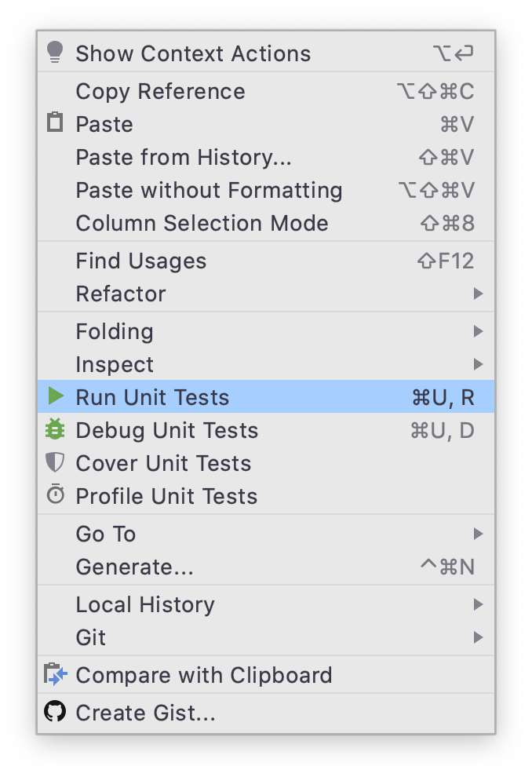Choose Find Usages
Viewport: 532px width, 777px height.
pos(141,261)
